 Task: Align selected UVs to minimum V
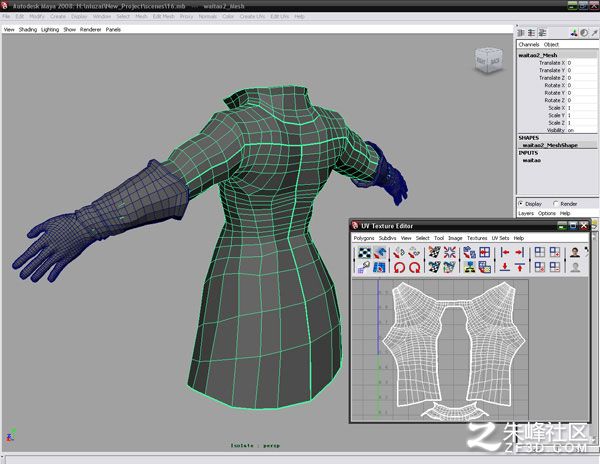[505, 267]
